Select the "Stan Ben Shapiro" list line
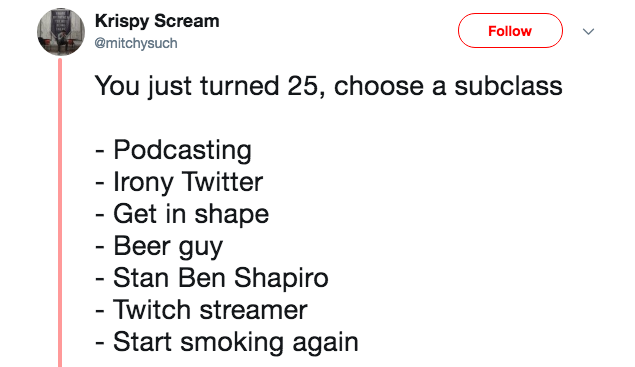 (x=211, y=278)
